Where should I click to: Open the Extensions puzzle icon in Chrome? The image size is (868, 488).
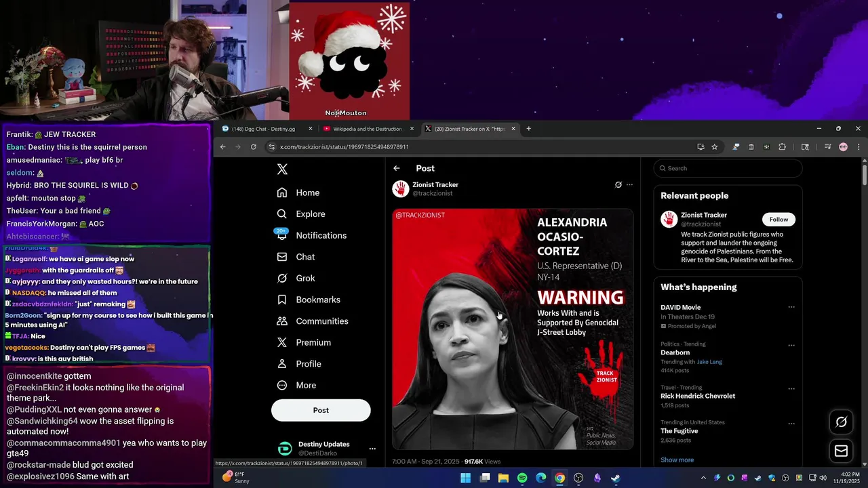point(782,146)
